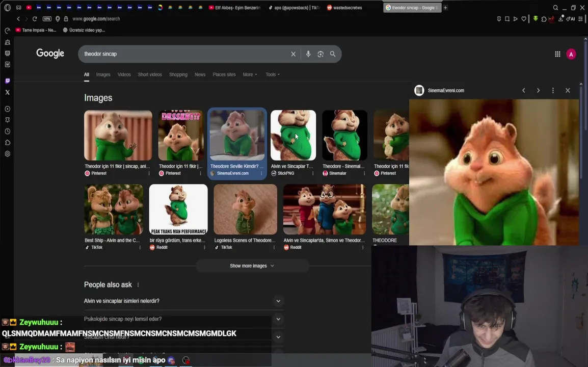Start voice search with microphone icon

(x=308, y=54)
